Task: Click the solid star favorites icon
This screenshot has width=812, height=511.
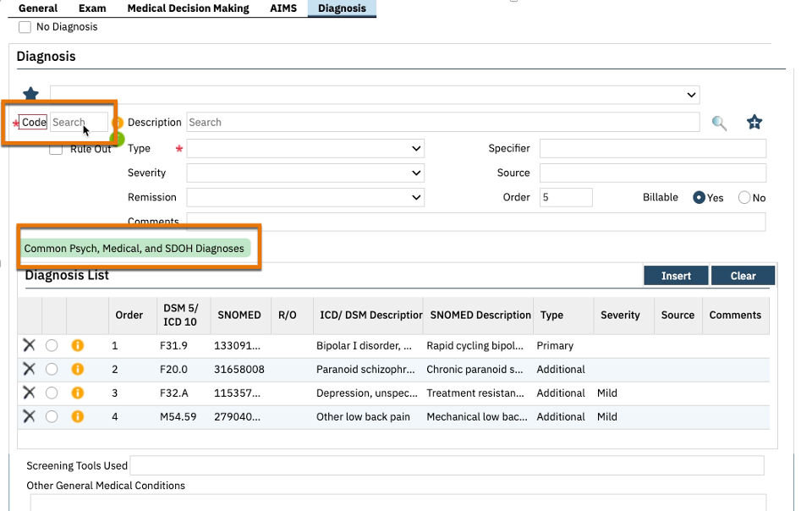Action: (30, 94)
